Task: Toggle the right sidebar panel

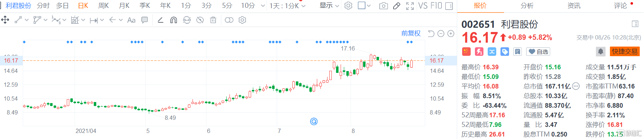Action: 449,6
